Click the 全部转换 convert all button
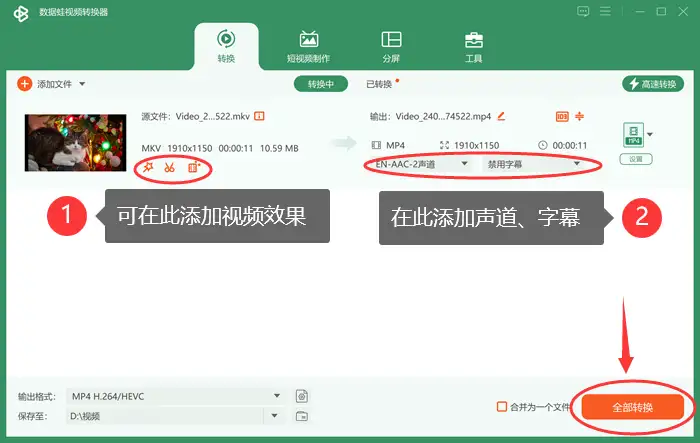 (x=633, y=407)
